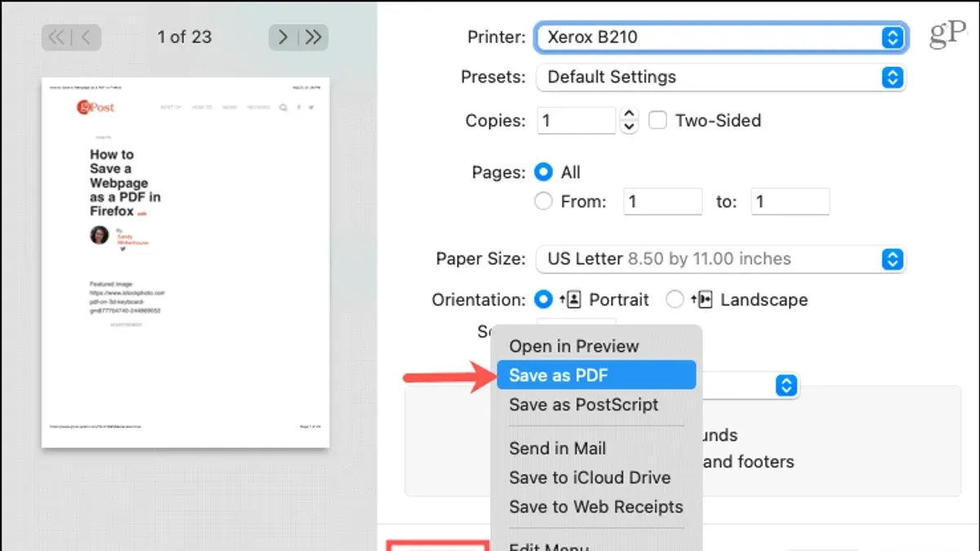Viewport: 980px width, 551px height.
Task: Select the From page range radio button
Action: pyautogui.click(x=543, y=201)
